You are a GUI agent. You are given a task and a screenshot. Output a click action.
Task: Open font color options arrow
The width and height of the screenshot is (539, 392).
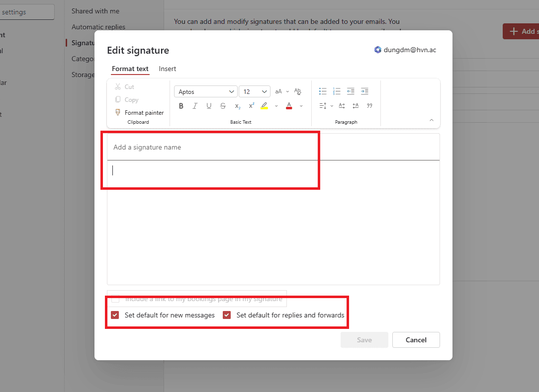click(301, 106)
